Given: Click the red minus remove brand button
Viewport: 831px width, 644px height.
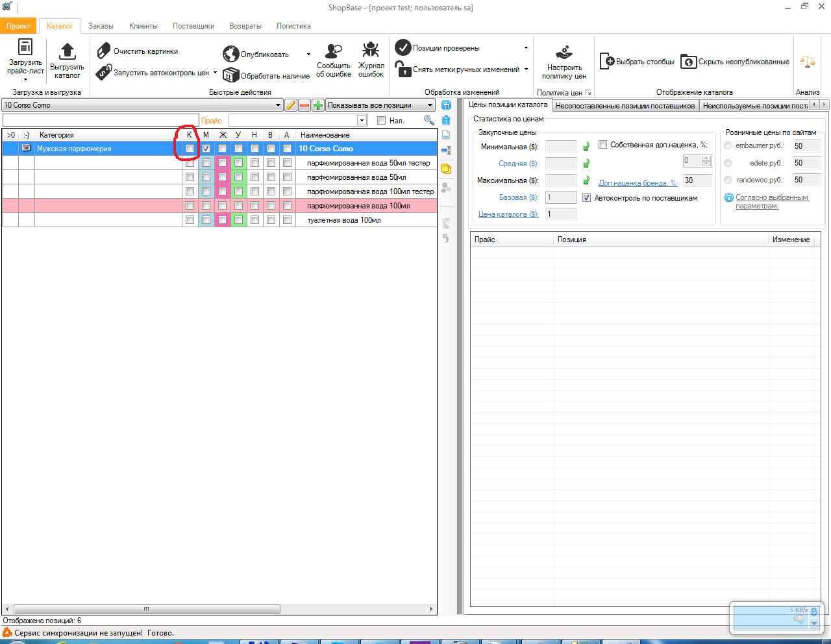Looking at the screenshot, I should click(x=304, y=105).
